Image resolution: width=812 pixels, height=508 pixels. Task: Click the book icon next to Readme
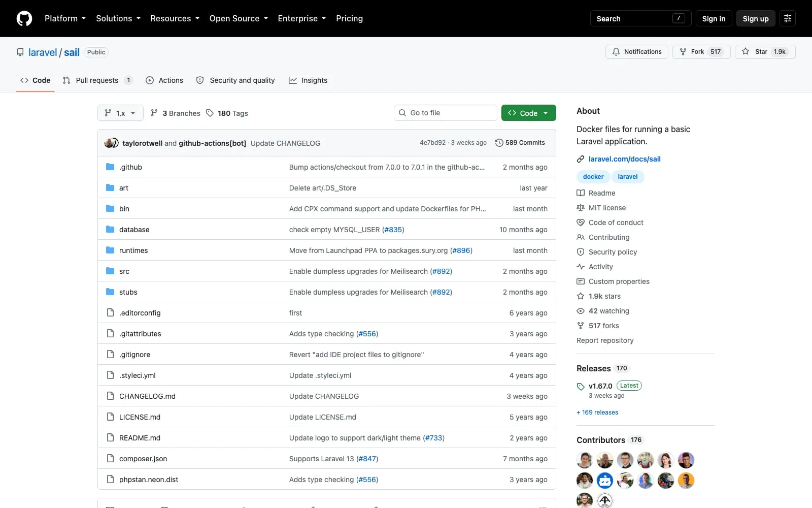click(x=581, y=193)
